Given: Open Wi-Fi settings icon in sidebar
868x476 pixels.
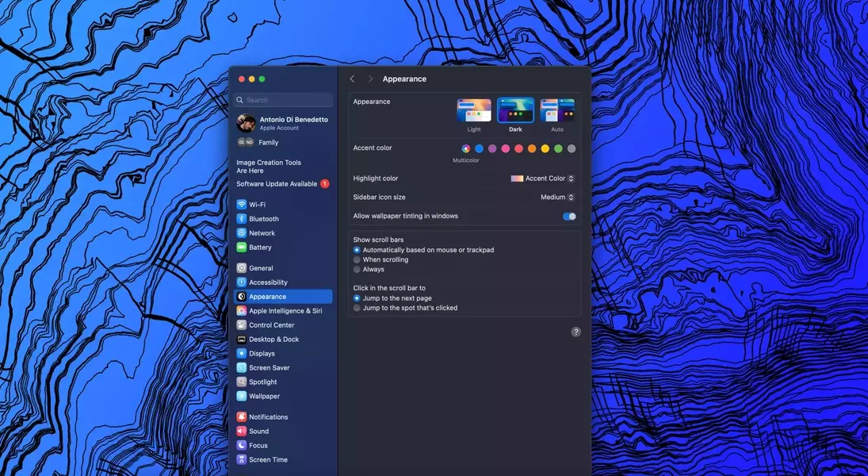Looking at the screenshot, I should pos(242,205).
